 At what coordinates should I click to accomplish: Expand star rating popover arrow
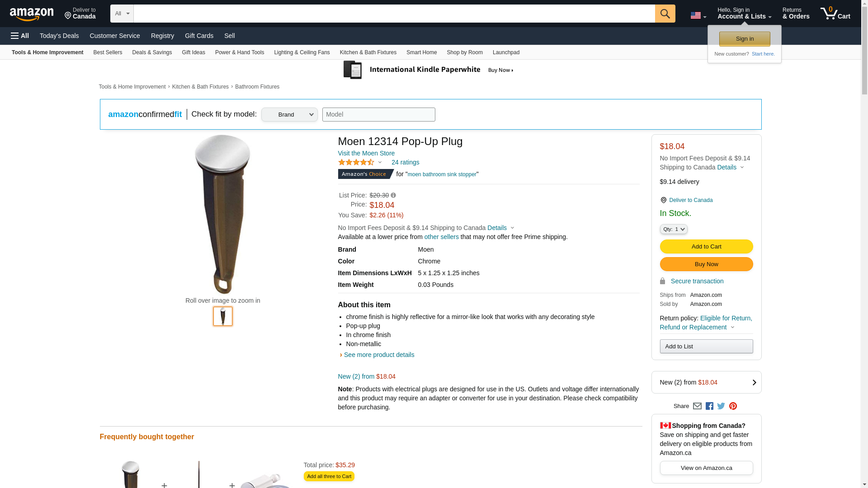380,162
